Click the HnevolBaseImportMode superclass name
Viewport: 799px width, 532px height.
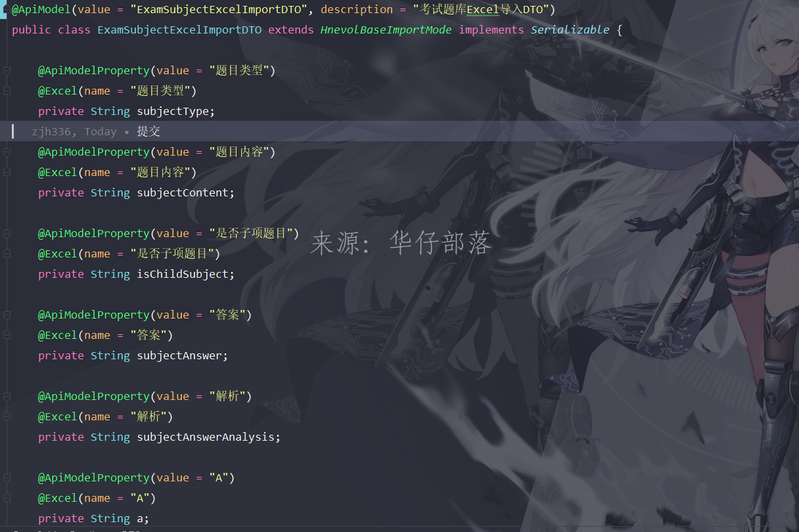tap(386, 30)
